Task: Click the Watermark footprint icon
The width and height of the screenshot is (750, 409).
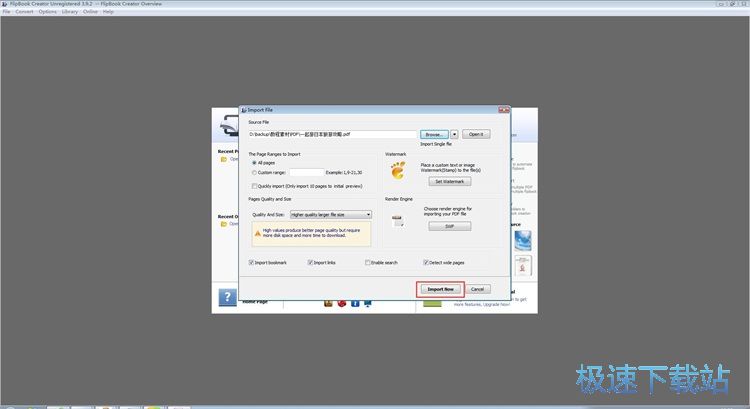Action: coord(398,170)
